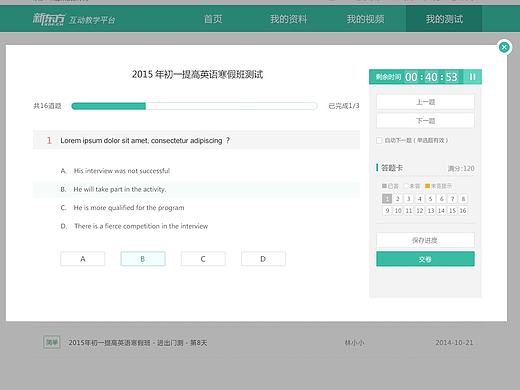Click the test title 2015年初一提高英语寒假班测试
520x390 pixels.
pos(197,74)
